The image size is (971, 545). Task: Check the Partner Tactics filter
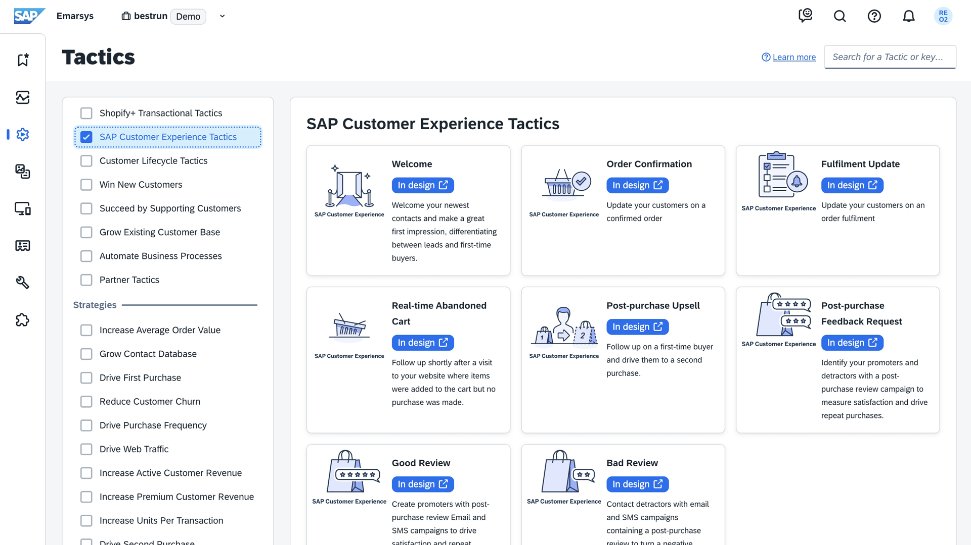click(x=87, y=280)
